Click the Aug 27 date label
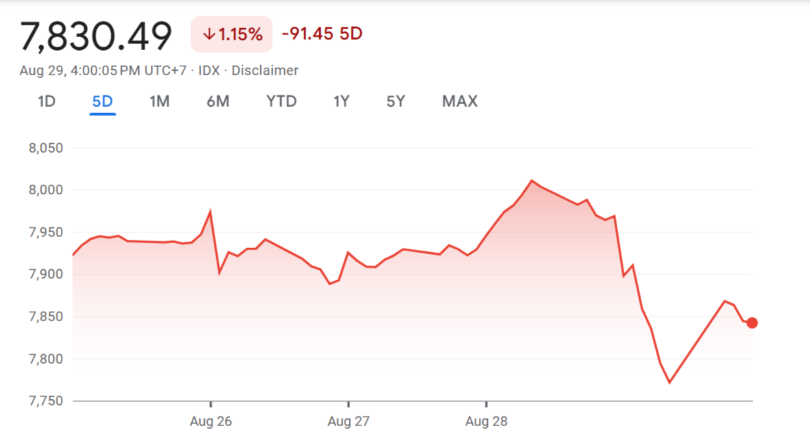Viewport: 810px width, 446px height. point(349,421)
